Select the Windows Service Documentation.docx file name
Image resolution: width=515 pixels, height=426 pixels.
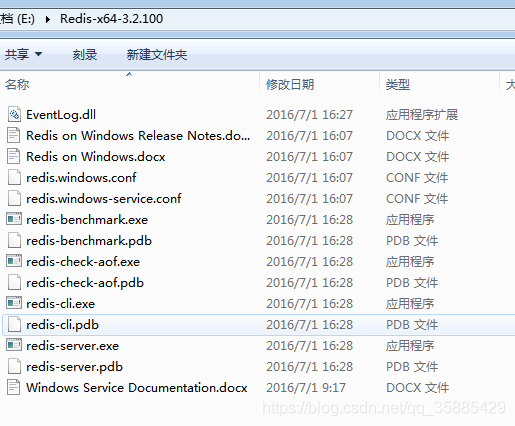(137, 388)
